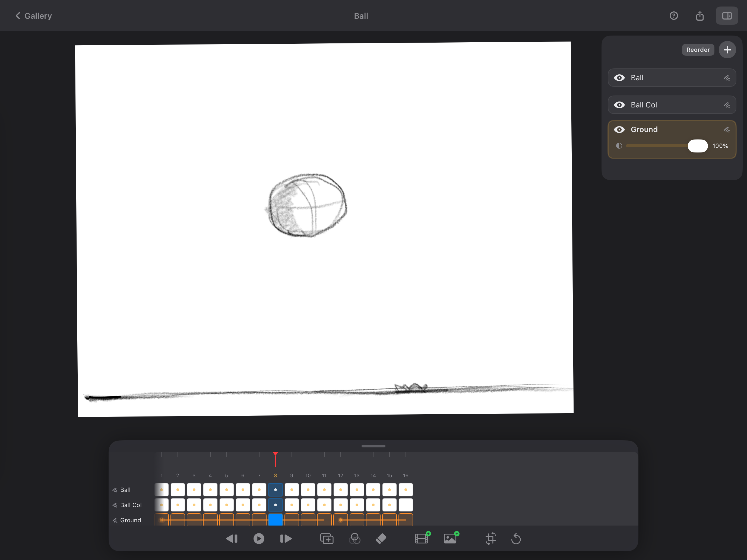Click frame number 16 in ruler
747x560 pixels.
click(x=406, y=475)
